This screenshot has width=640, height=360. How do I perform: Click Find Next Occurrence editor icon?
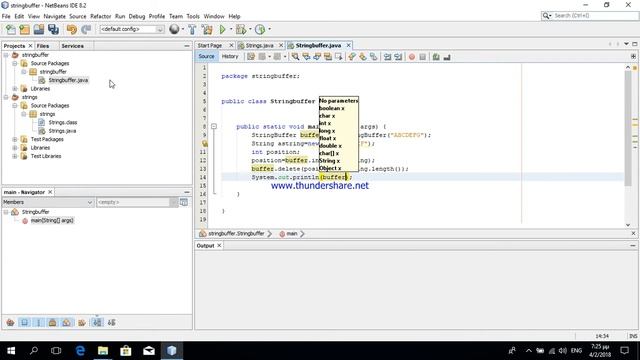coord(317,57)
